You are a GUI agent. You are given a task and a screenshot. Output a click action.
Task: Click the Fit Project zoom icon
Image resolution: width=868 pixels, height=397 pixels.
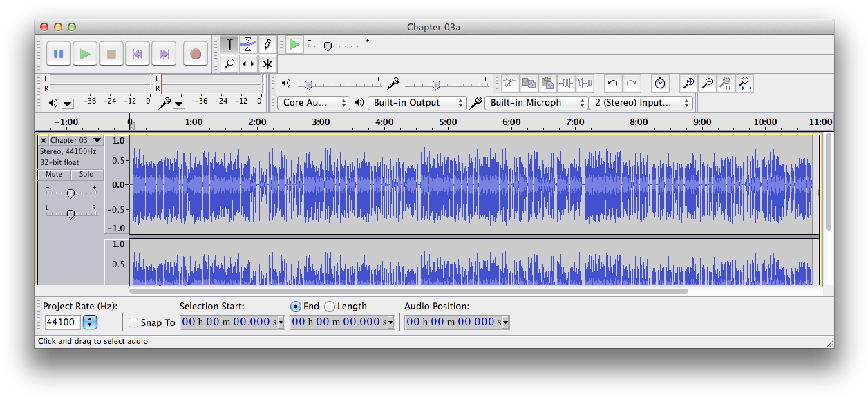tap(744, 84)
